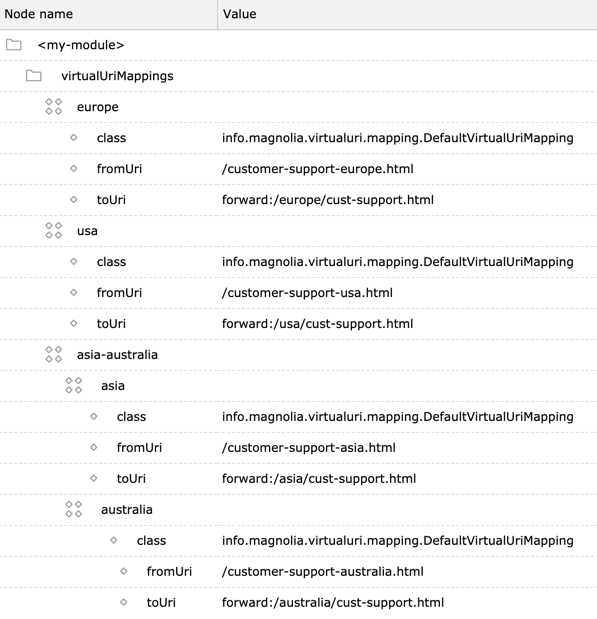
Task: Click the value /customer-support-usa.html
Action: point(308,293)
